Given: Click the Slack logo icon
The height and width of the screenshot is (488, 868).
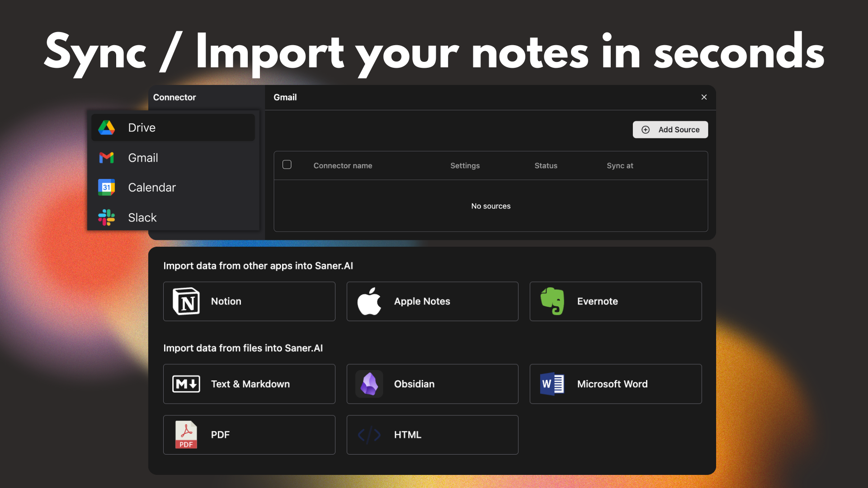Looking at the screenshot, I should 107,217.
